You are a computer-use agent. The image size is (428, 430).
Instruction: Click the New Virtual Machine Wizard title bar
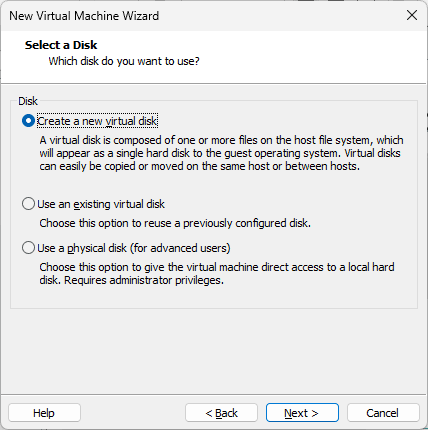point(200,16)
